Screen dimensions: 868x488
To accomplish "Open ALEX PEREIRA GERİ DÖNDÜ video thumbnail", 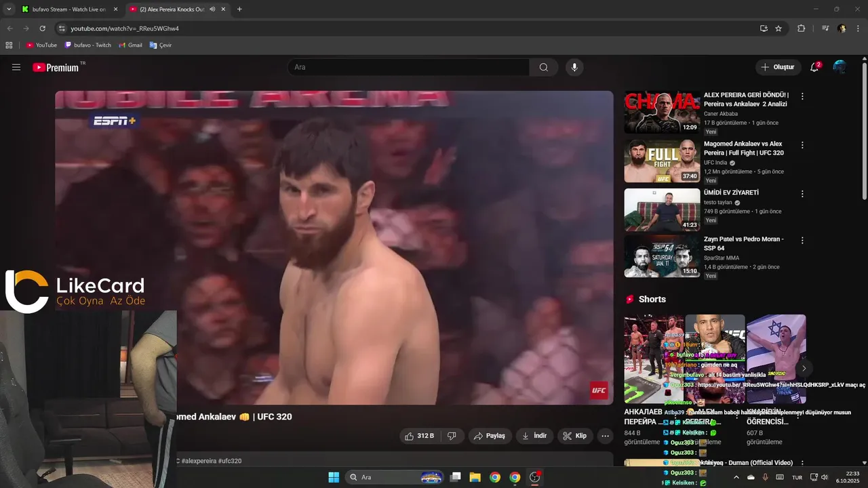I will (x=662, y=112).
